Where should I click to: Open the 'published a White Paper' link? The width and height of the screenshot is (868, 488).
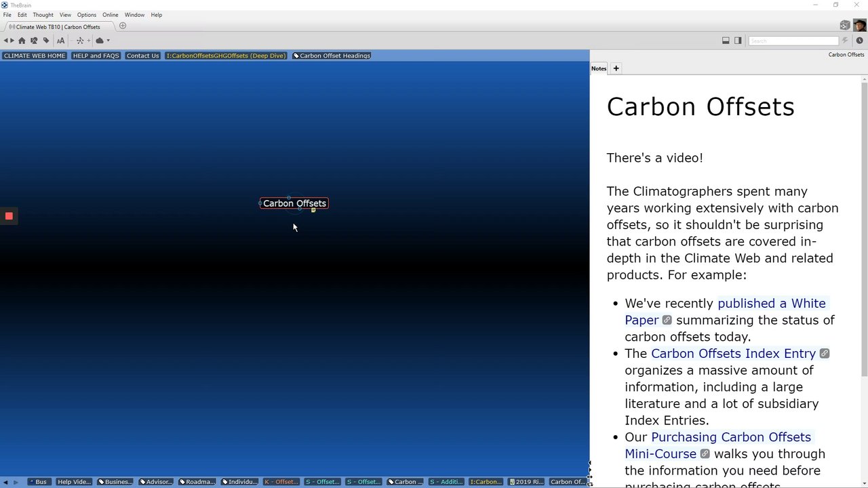(725, 312)
